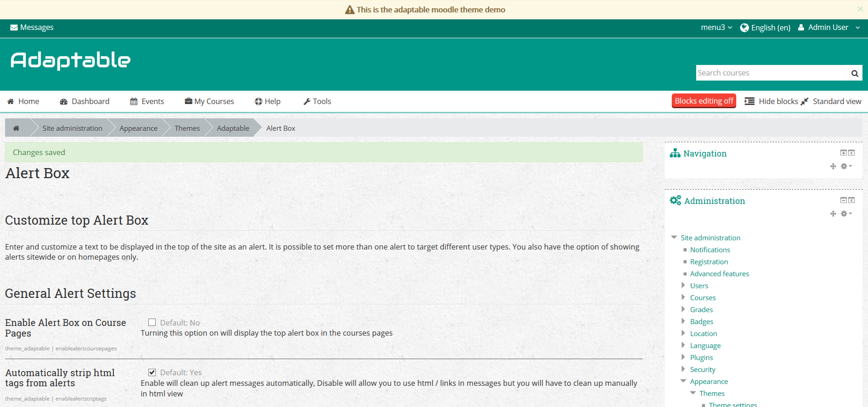The image size is (868, 407).
Task: Enable Alert Box on Course Pages checkbox
Action: 152,322
